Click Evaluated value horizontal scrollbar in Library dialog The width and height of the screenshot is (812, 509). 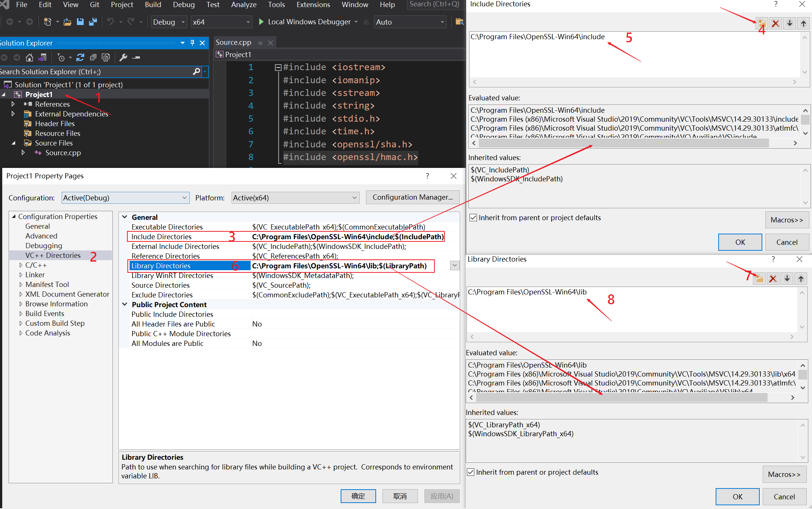pos(622,397)
